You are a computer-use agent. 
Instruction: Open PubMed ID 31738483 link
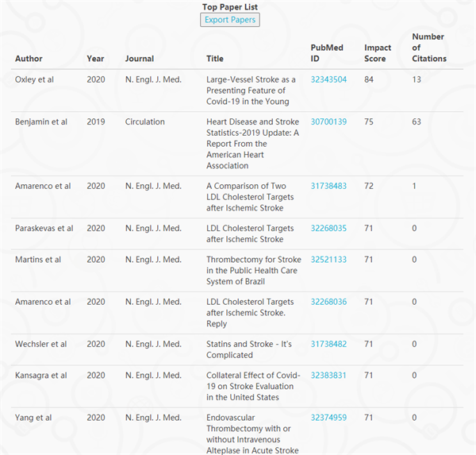(x=328, y=186)
